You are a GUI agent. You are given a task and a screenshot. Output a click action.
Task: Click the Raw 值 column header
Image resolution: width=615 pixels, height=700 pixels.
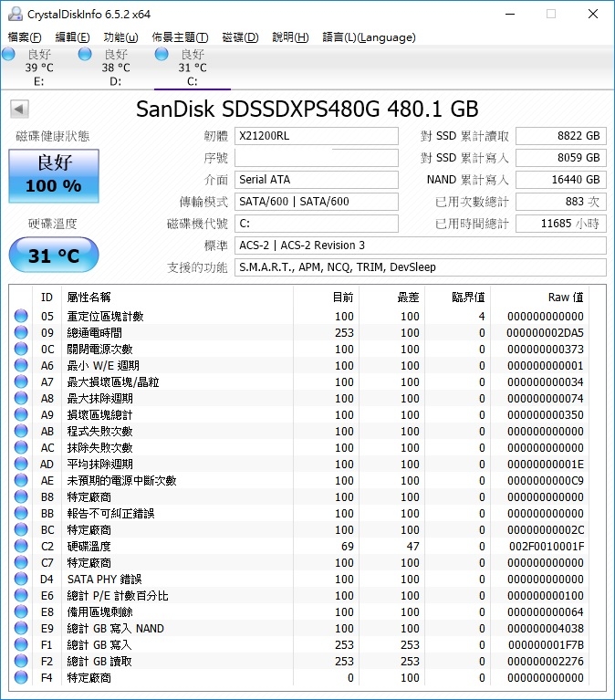coord(539,297)
